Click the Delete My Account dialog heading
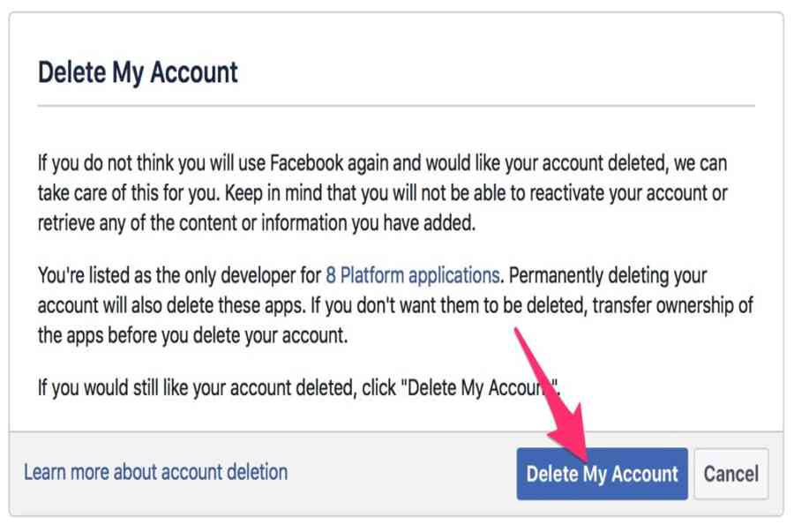This screenshot has width=794, height=532. point(138,72)
